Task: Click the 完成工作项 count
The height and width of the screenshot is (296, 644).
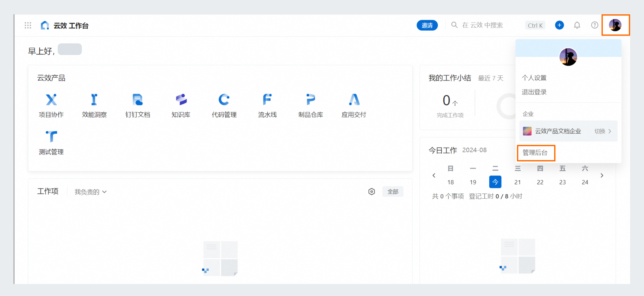Action: pos(450,101)
